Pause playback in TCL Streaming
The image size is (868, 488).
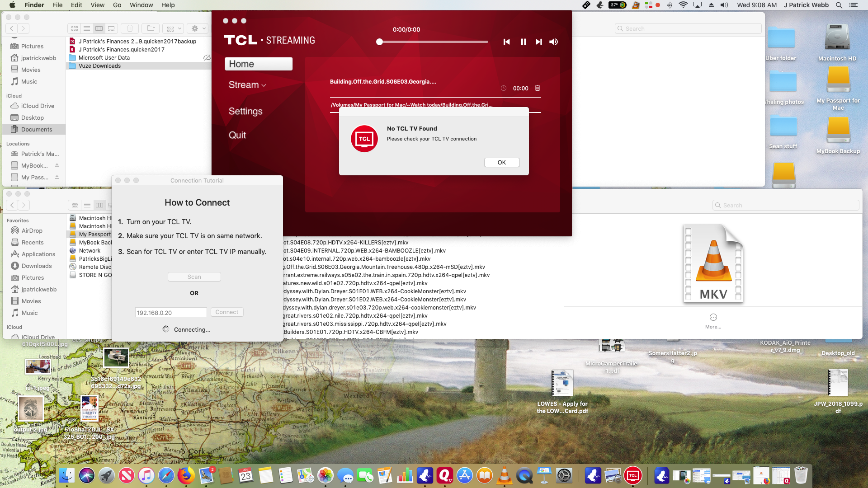tap(523, 42)
